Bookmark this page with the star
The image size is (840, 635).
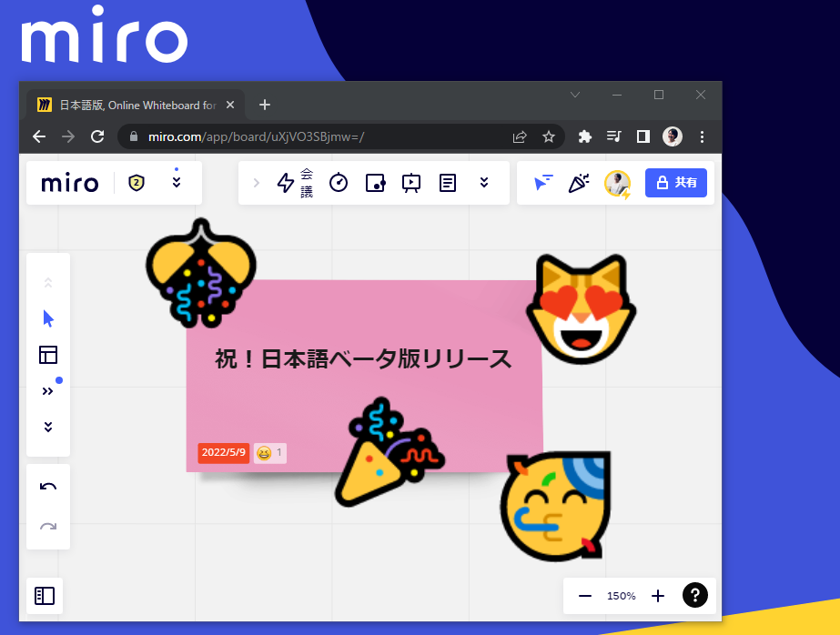pyautogui.click(x=549, y=137)
